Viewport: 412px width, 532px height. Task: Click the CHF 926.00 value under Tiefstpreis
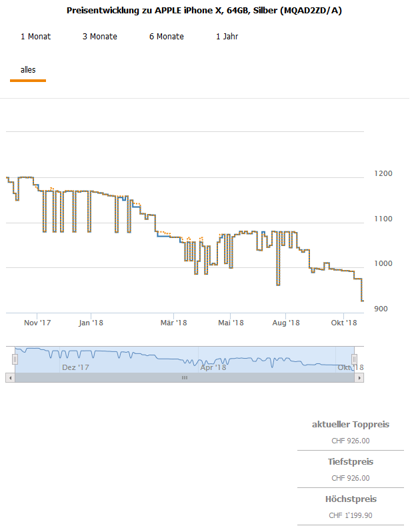[351, 479]
